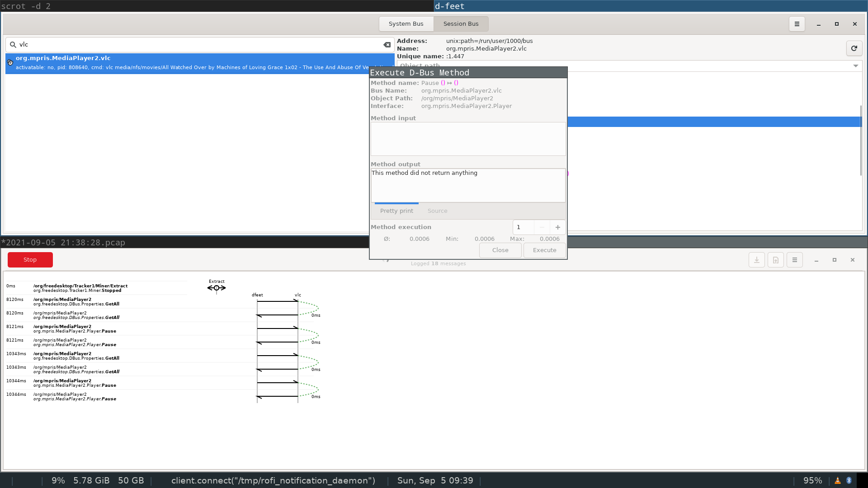Click the 95% indicator in the status bar
This screenshot has width=868, height=488.
click(x=812, y=480)
